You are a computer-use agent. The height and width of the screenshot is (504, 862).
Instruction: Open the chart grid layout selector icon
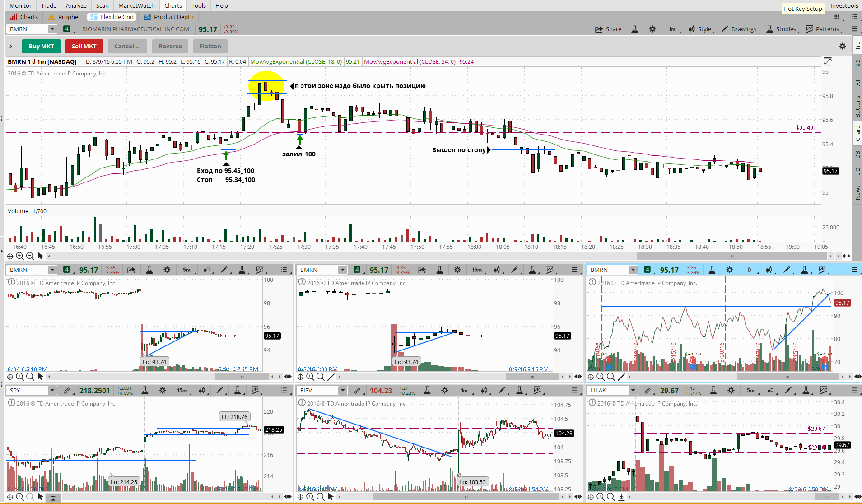[x=837, y=17]
